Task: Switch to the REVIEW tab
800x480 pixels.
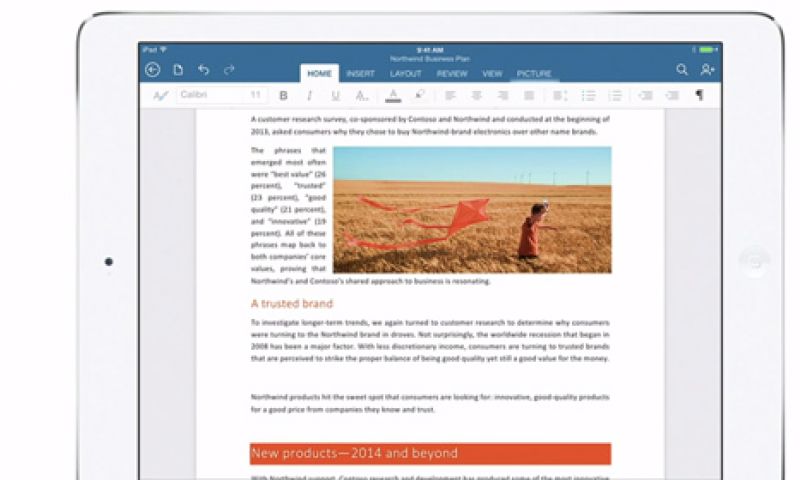Action: point(452,74)
